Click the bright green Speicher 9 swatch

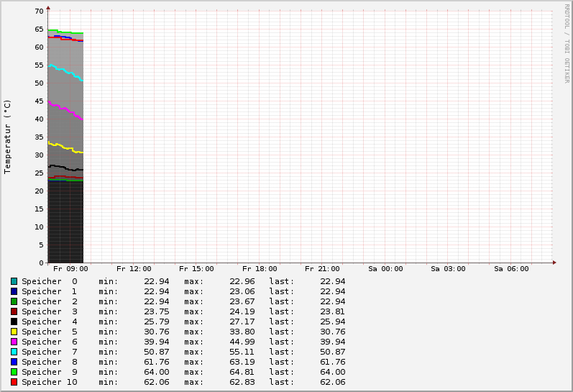coord(14,372)
